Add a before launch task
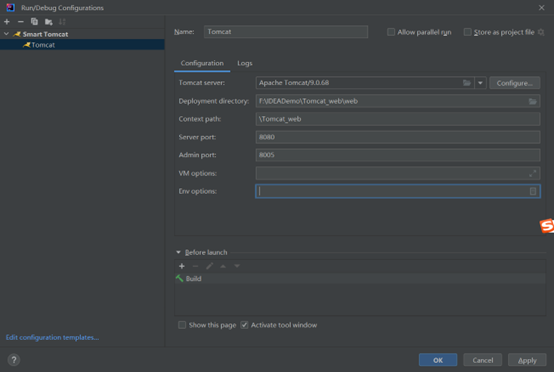Image resolution: width=554 pixels, height=372 pixels. 182,266
